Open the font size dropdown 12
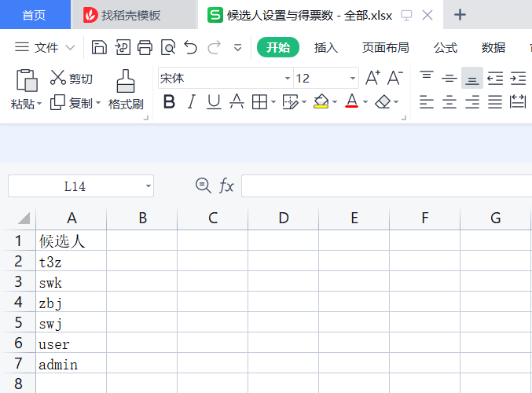This screenshot has width=532, height=393. (353, 79)
